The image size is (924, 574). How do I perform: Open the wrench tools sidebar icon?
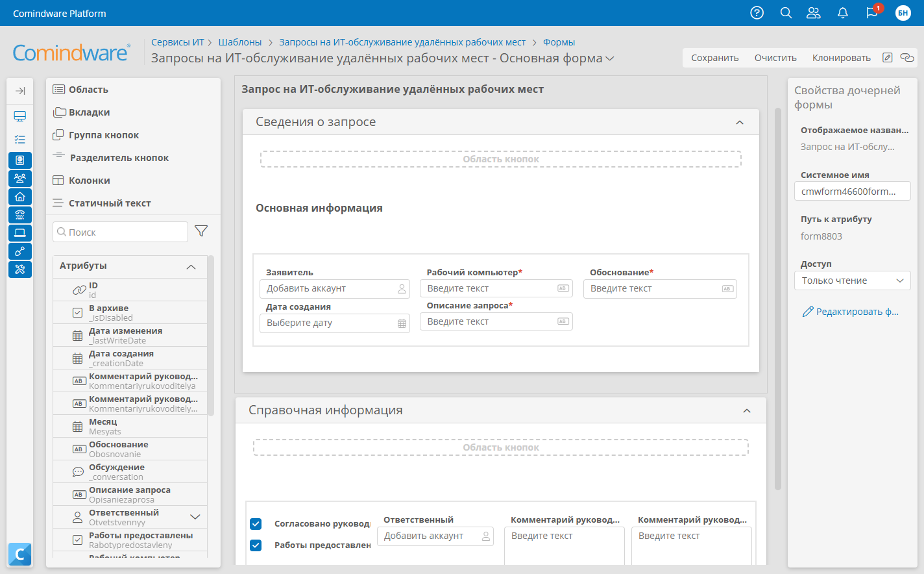(x=20, y=269)
